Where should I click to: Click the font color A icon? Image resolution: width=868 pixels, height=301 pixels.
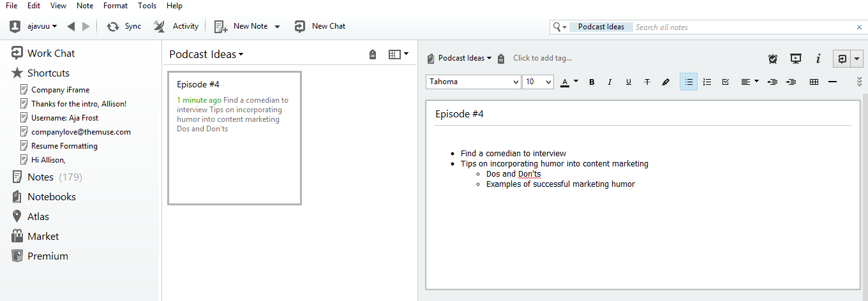(x=565, y=82)
